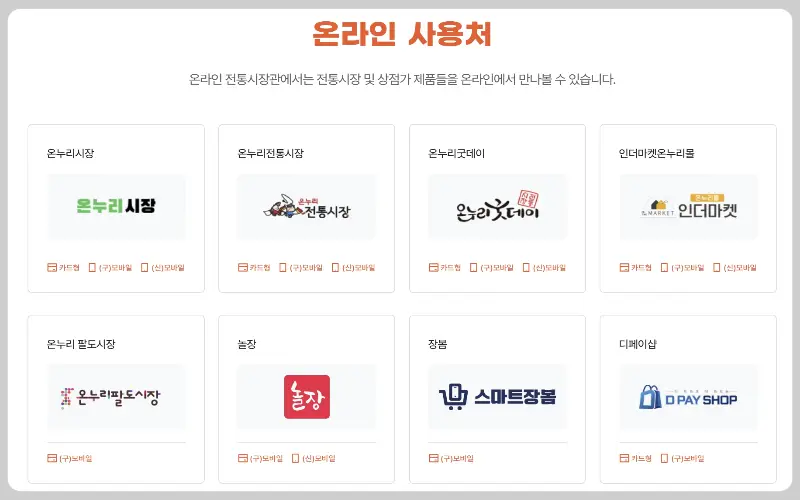Open the 온누리굿데이 calligraphy logo
The height and width of the screenshot is (500, 800).
click(497, 207)
